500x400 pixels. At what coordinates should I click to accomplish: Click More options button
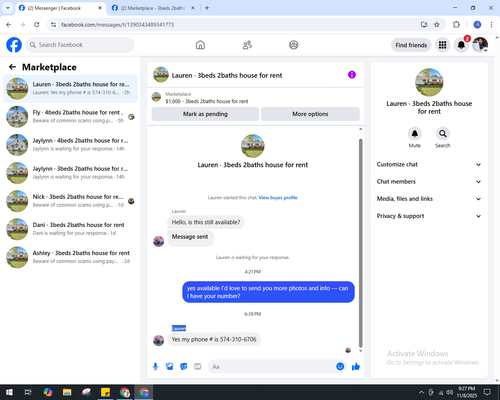click(310, 114)
